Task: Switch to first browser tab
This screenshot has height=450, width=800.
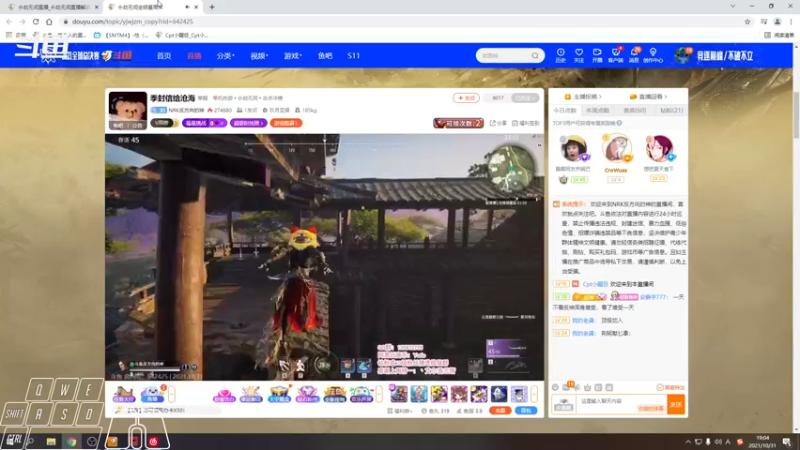Action: (51, 7)
